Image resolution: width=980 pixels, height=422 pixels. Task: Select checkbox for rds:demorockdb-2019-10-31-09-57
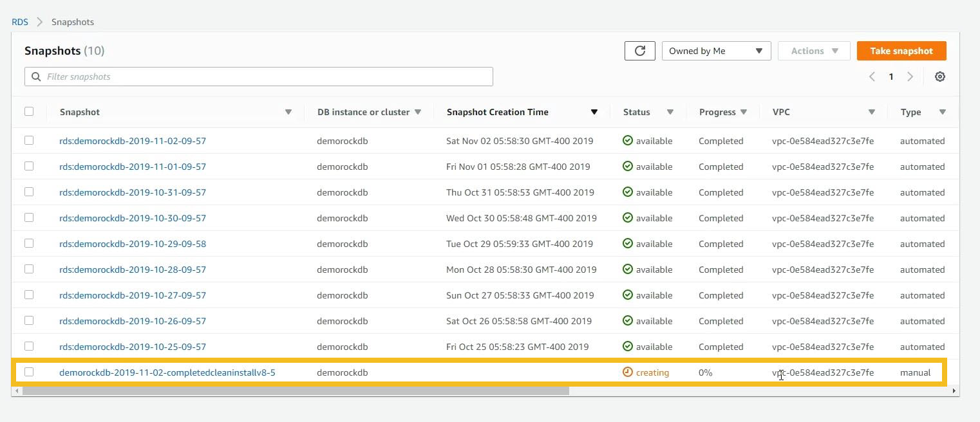29,192
